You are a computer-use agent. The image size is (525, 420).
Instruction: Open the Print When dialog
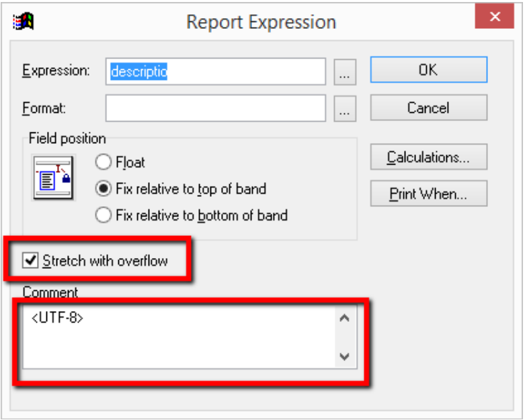pyautogui.click(x=428, y=195)
